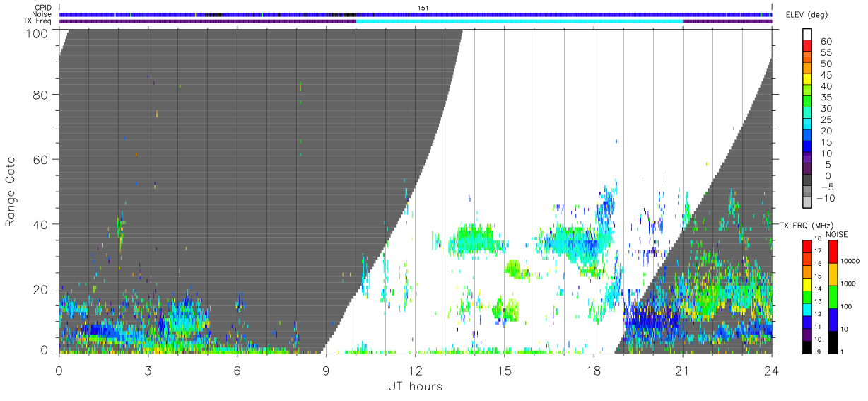Pick the black swatch on the NOISE colorbar
Screen dimensions: 868x401
click(x=833, y=342)
